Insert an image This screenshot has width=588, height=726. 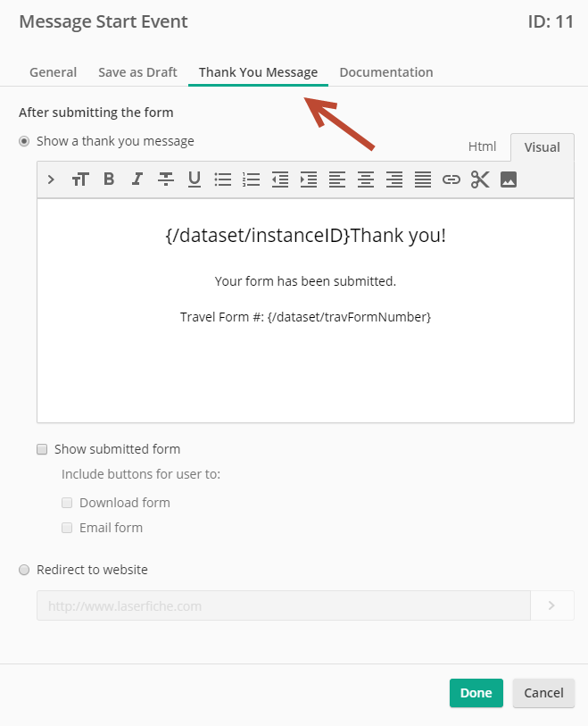click(x=509, y=179)
